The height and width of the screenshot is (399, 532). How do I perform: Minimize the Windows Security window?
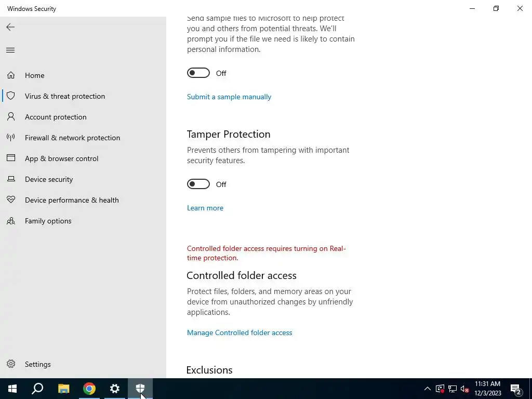[x=472, y=8]
